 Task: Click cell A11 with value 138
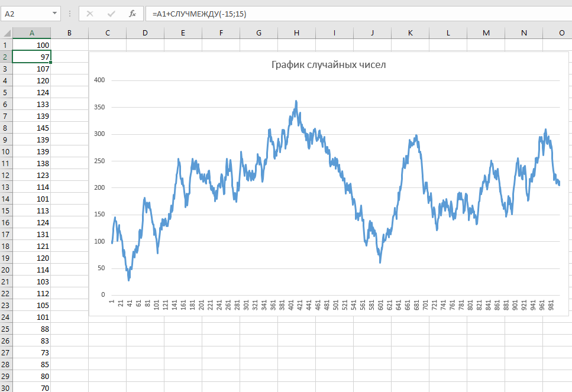tap(32, 163)
